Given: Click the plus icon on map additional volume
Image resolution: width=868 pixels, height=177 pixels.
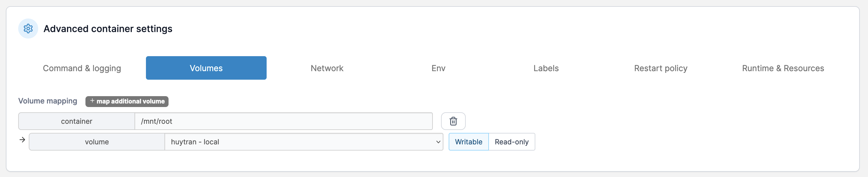Looking at the screenshot, I should click(x=92, y=101).
